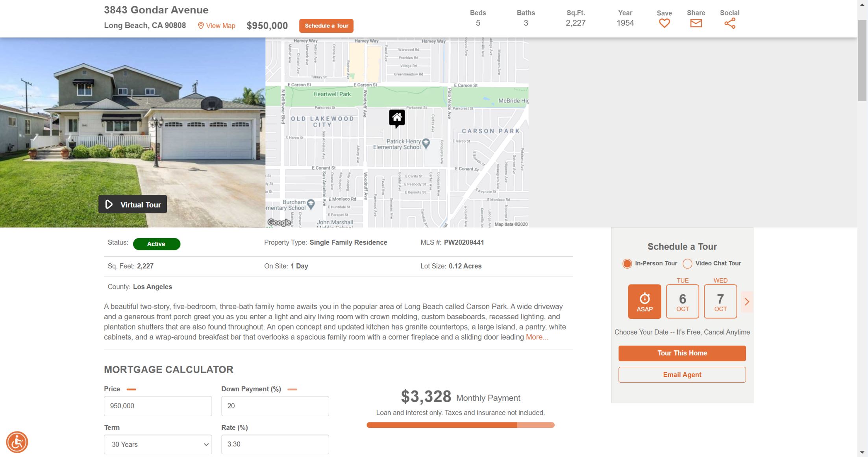Image resolution: width=868 pixels, height=457 pixels.
Task: Open the Term dropdown showing 30 Years
Action: coord(158,444)
